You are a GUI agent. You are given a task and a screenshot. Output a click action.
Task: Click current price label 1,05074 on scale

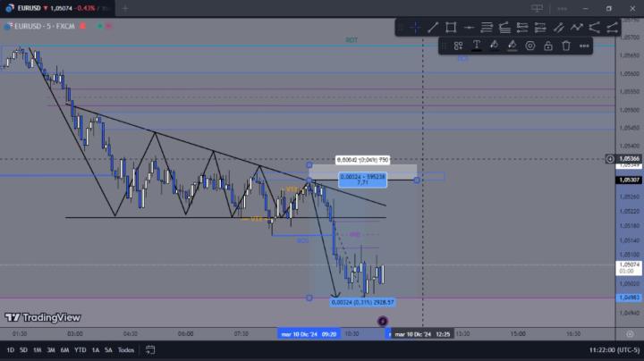click(x=629, y=268)
